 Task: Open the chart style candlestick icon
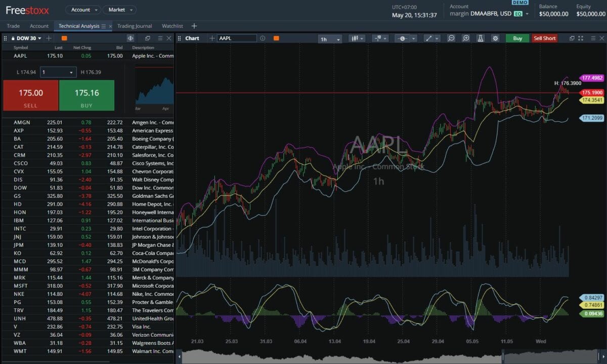[355, 38]
